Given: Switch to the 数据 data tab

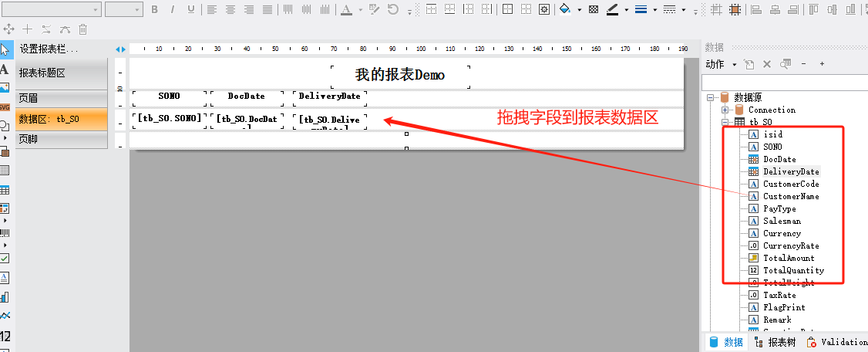Looking at the screenshot, I should click(726, 342).
